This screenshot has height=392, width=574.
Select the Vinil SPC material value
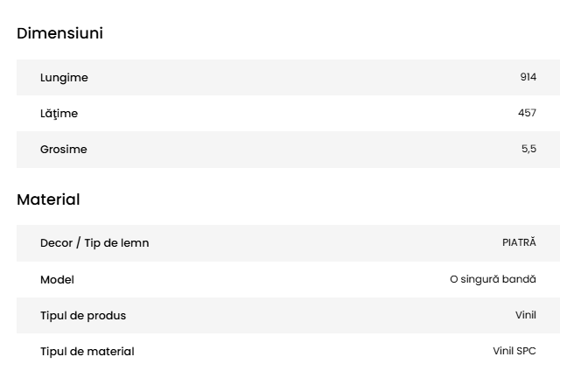514,352
